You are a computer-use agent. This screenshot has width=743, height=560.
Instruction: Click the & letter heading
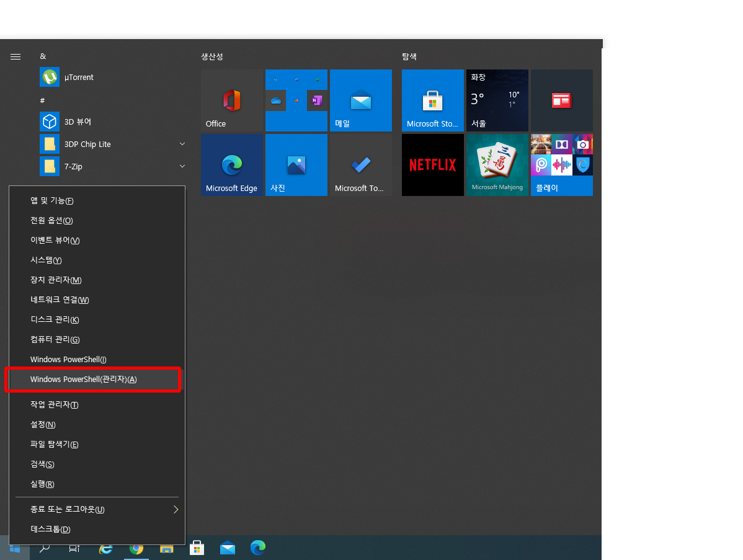tap(43, 56)
